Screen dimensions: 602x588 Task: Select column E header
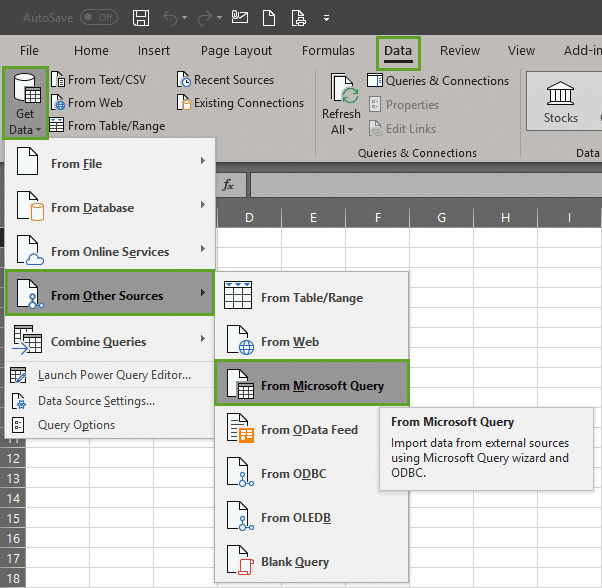pos(313,218)
